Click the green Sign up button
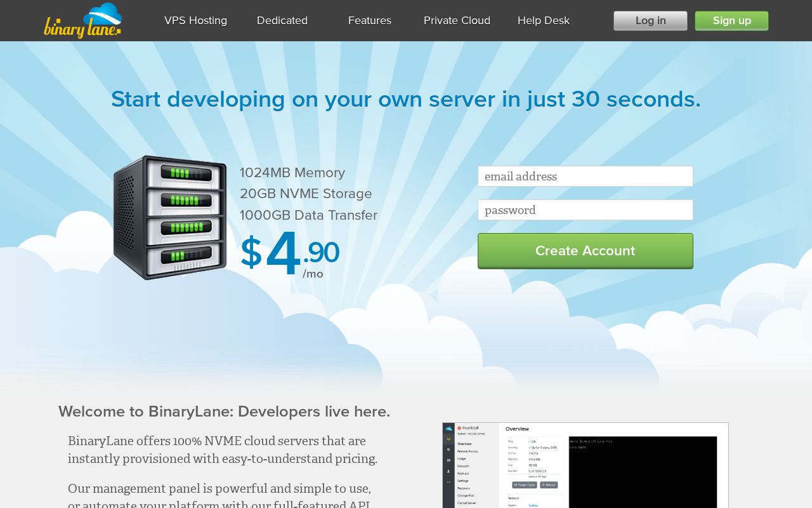 731,20
